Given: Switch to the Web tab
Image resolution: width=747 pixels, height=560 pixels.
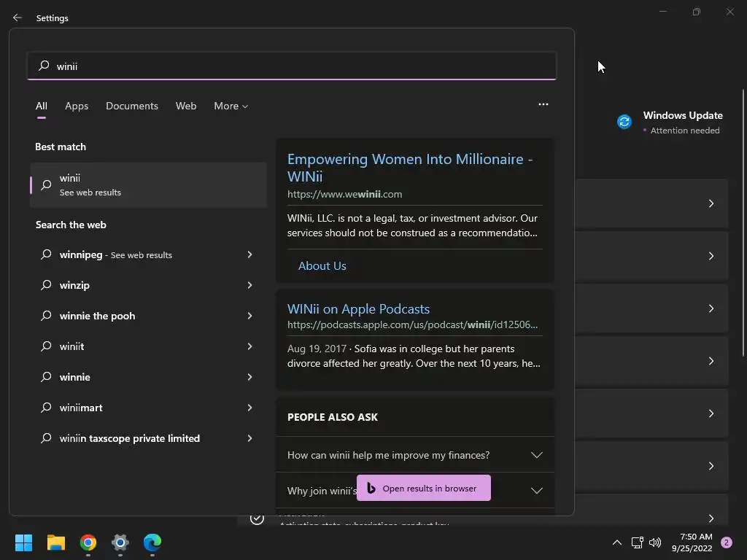Looking at the screenshot, I should click(x=186, y=106).
